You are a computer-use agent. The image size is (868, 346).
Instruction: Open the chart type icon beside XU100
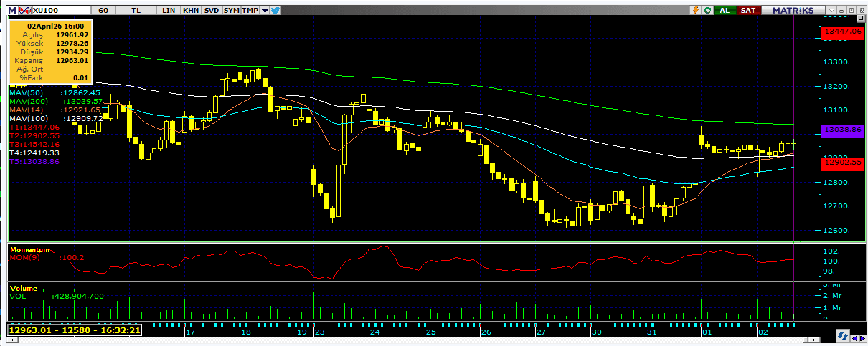(23, 11)
